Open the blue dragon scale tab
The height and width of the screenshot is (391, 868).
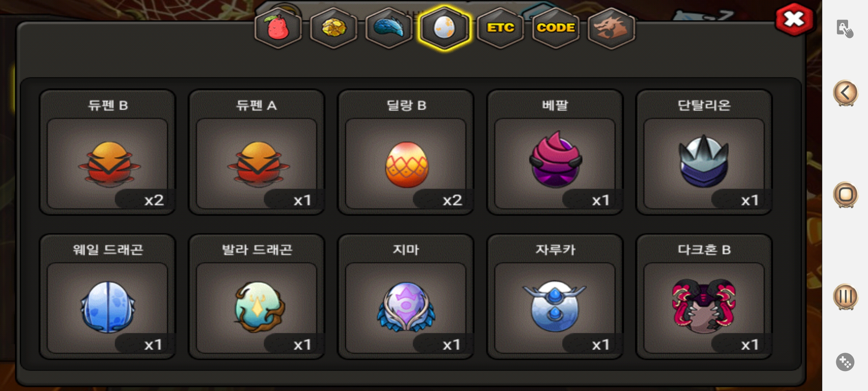pos(389,28)
